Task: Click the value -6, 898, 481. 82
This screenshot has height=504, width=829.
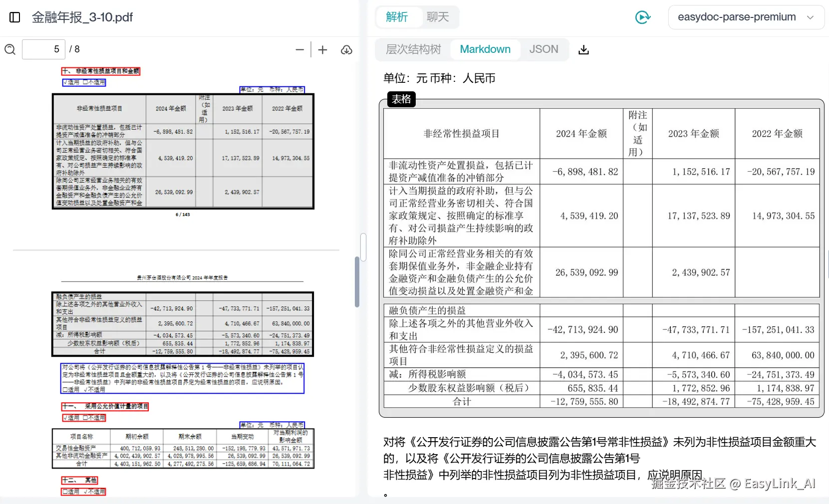Action: pos(585,172)
